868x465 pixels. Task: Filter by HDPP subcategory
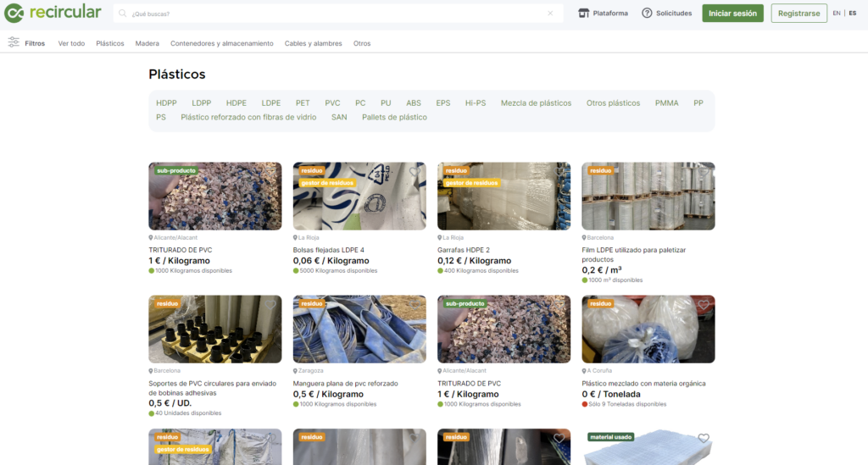point(166,102)
